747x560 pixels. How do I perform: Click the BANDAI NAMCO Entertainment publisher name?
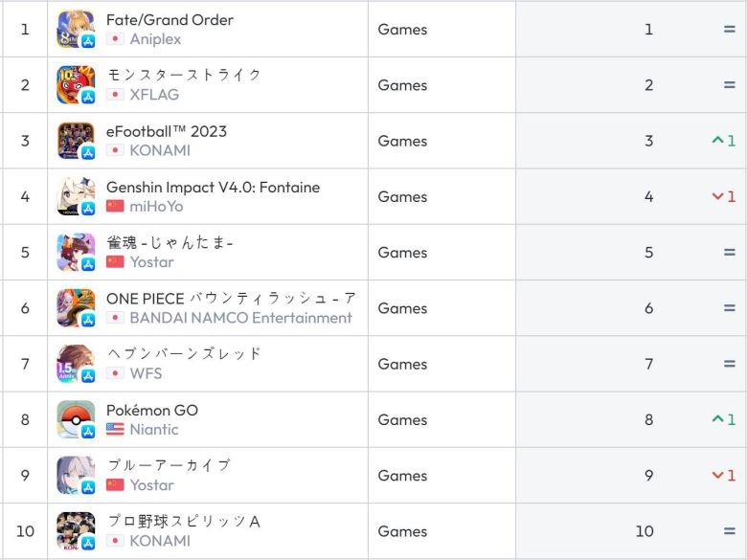(240, 318)
